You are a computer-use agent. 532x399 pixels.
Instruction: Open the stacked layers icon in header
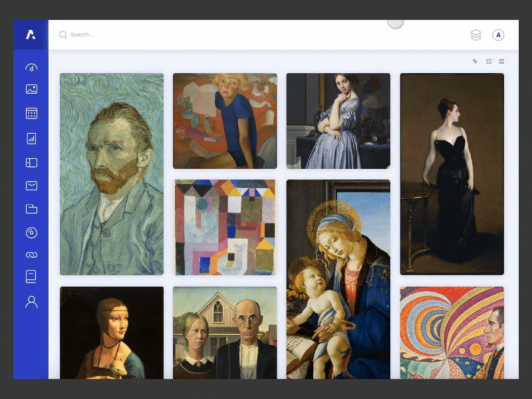point(476,35)
